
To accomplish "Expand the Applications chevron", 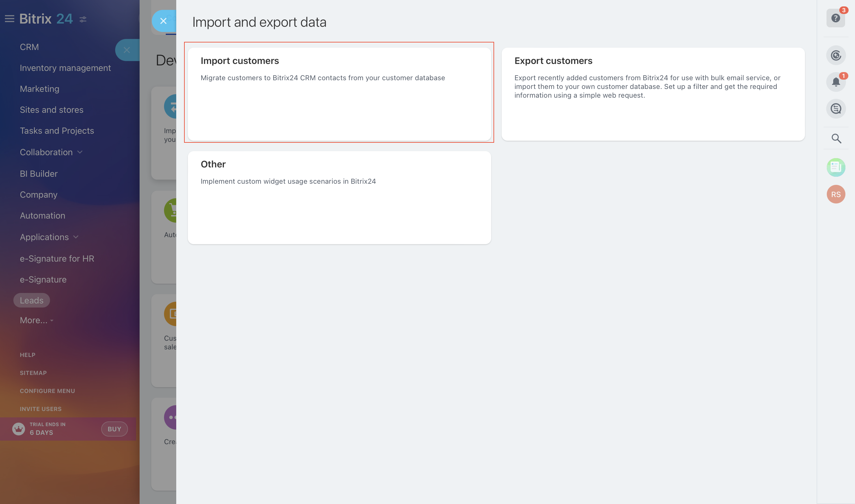I will (x=76, y=237).
